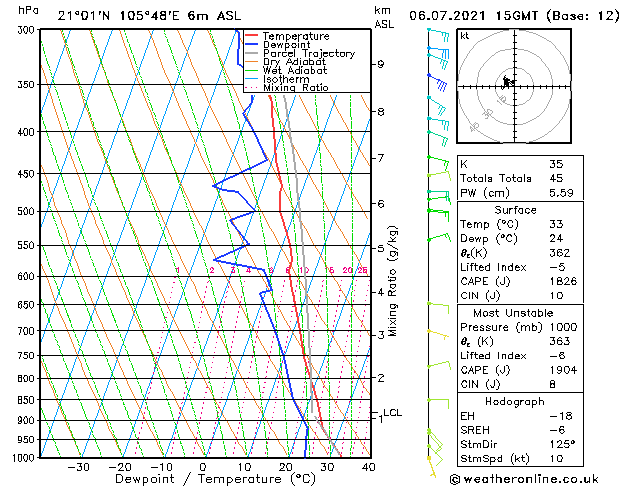
Task: Click the Most Unstable CAPE value 1904
Action: [563, 370]
